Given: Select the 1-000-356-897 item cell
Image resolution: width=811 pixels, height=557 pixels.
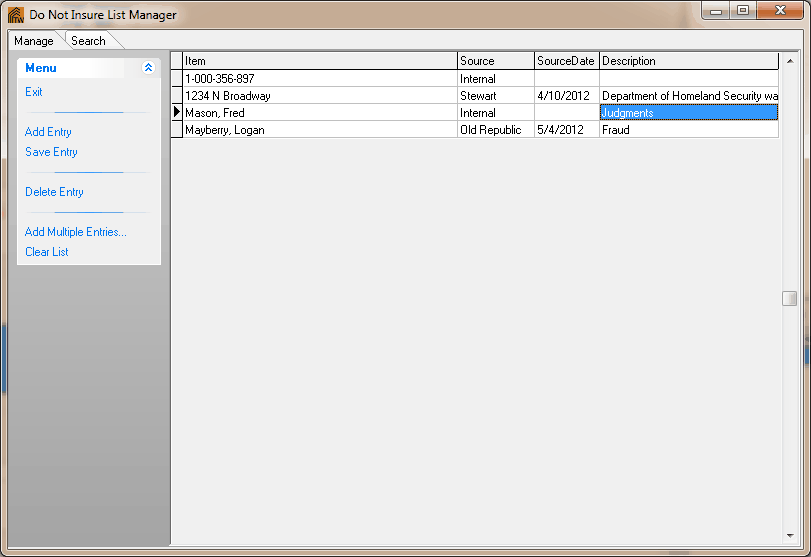Looking at the screenshot, I should (320, 79).
